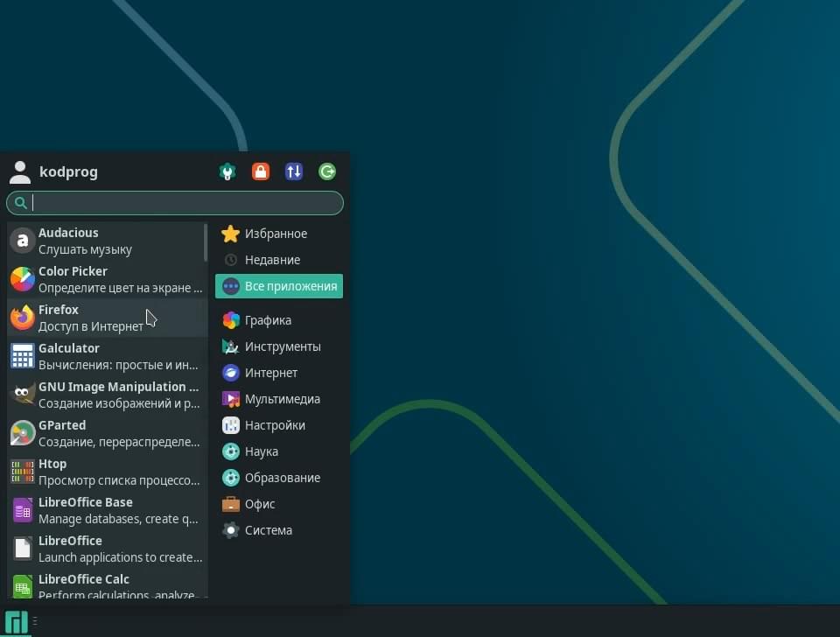Viewport: 840px width, 637px height.
Task: Launch Audacious music player
Action: [107, 241]
